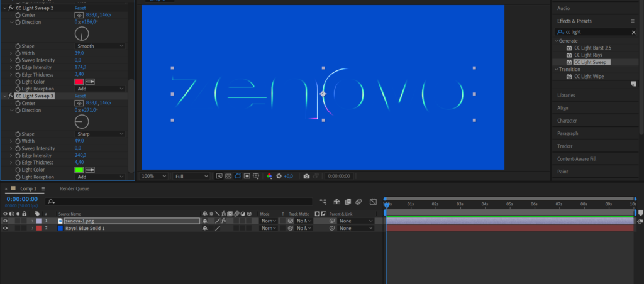Open the 100% magnification dropdown
This screenshot has height=284, width=644.
pos(153,176)
